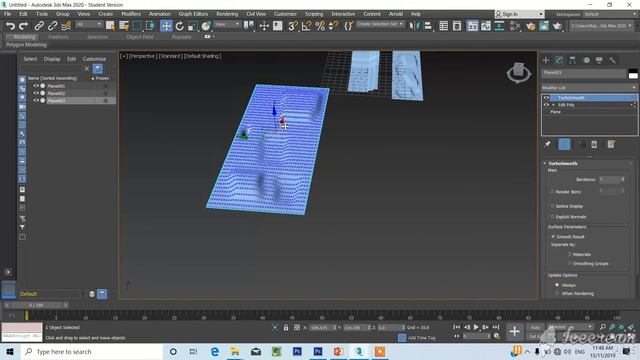Activate the Select and Move tool
Viewport: 640px width, 360px height.
(166, 26)
